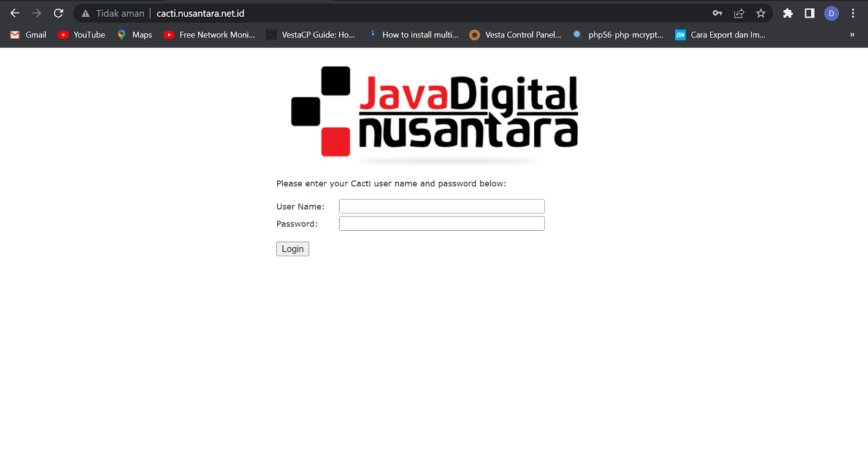The width and height of the screenshot is (868, 467).
Task: Open the 'Tidak aman' security warning icon
Action: [x=85, y=14]
